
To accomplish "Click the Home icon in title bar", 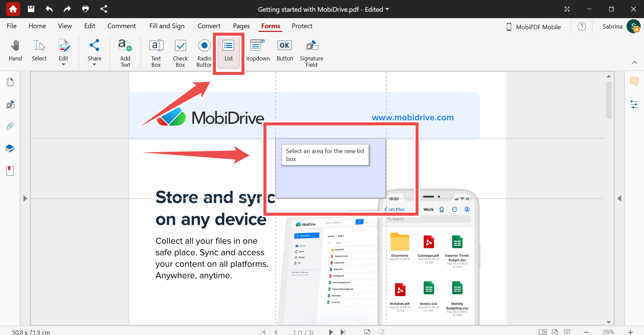I will point(13,9).
